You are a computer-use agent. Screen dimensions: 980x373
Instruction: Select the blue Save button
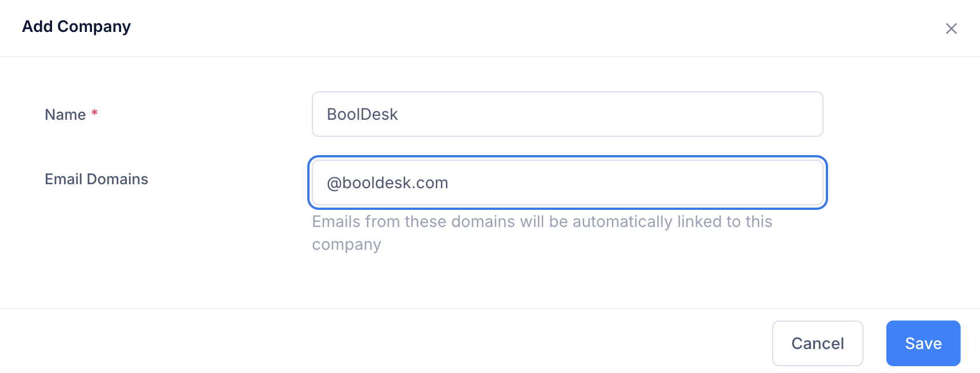[923, 343]
